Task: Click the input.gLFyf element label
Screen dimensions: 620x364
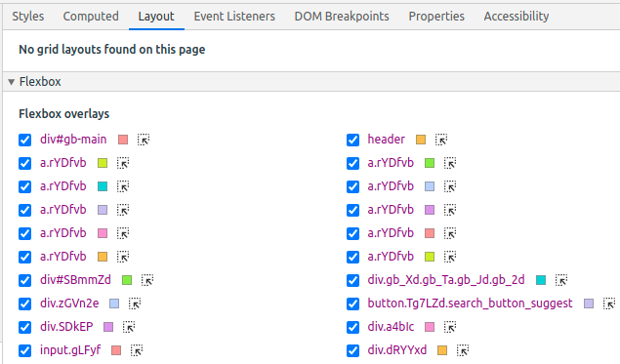Action: point(70,350)
